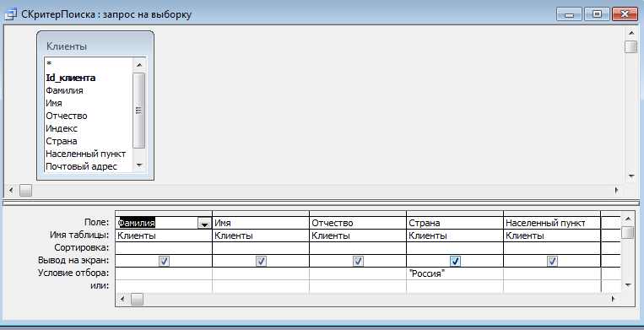Click table name Клиенты under Страна column
644x330 pixels.
pyautogui.click(x=455, y=235)
